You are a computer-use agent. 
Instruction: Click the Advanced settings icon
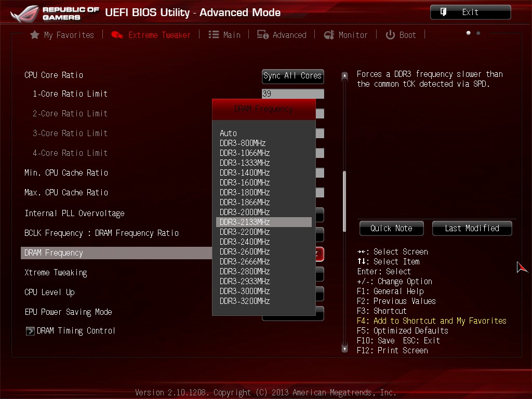[262, 35]
